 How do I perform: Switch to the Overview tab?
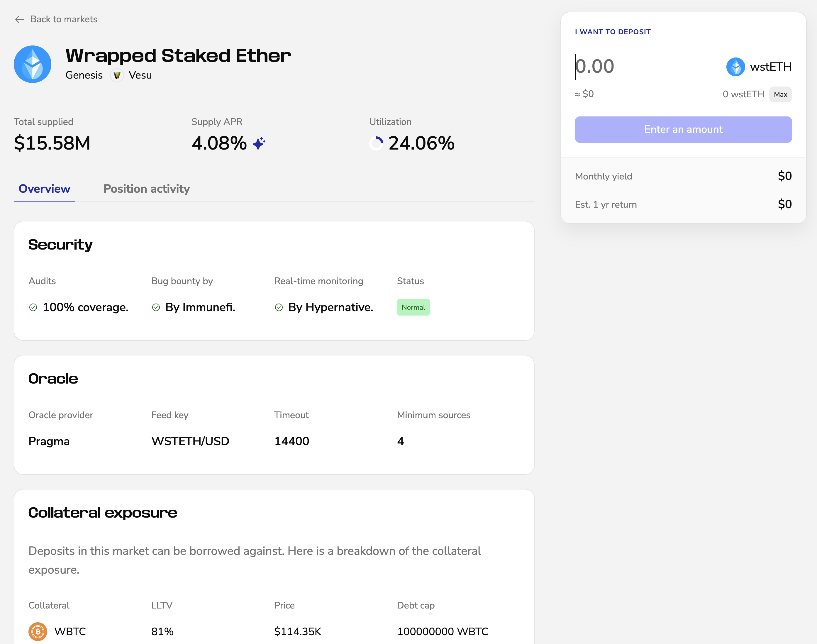tap(45, 189)
